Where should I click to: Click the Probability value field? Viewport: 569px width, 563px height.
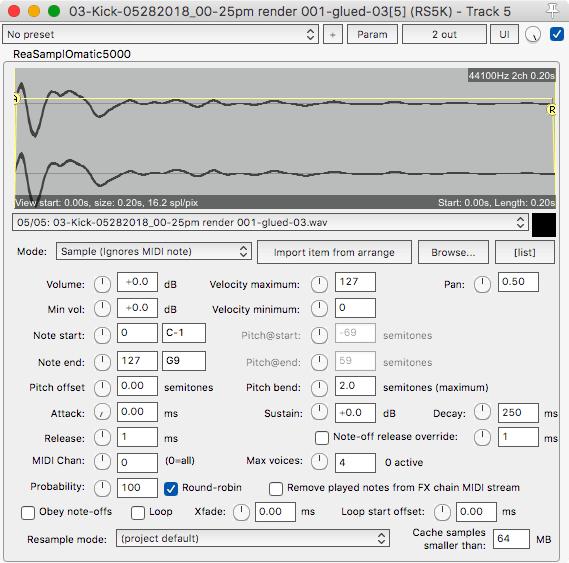(x=137, y=488)
